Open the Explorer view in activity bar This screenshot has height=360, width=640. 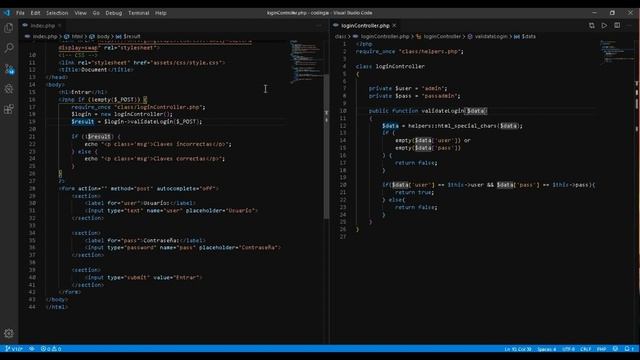tap(9, 28)
